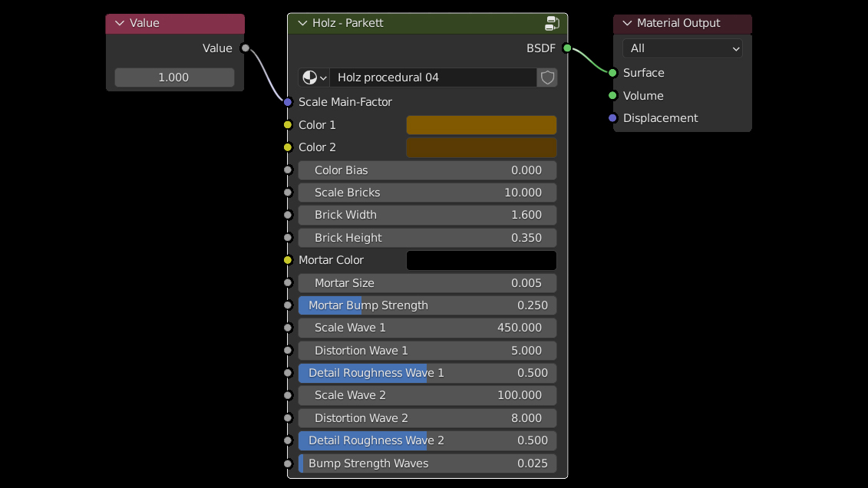
Task: Open the All render target dropdown
Action: pyautogui.click(x=682, y=48)
